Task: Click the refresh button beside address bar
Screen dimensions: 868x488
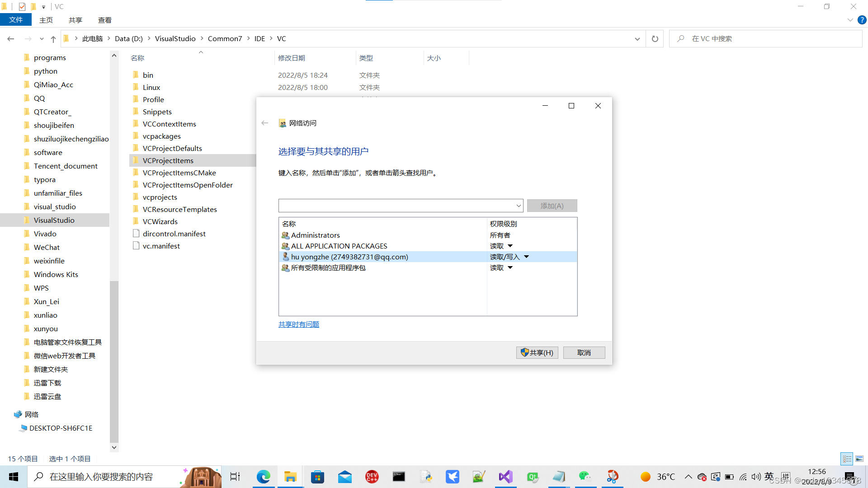Action: 655,39
